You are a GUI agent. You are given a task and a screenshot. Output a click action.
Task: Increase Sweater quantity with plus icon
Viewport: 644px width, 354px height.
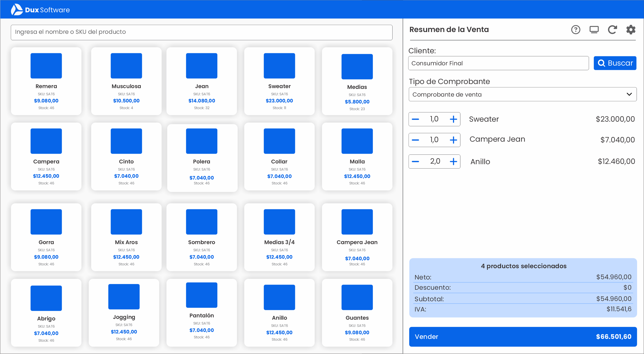point(453,119)
